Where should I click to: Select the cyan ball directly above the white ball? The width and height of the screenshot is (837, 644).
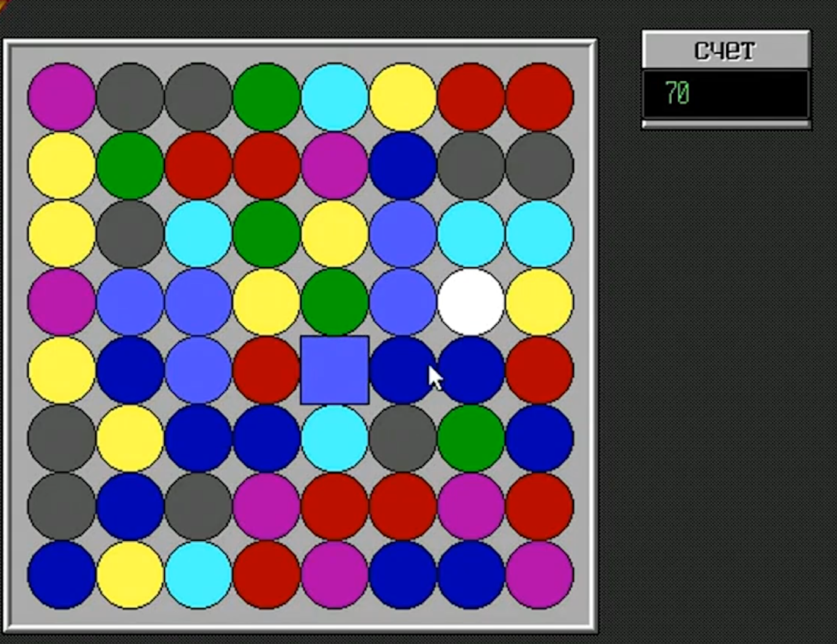pyautogui.click(x=471, y=233)
